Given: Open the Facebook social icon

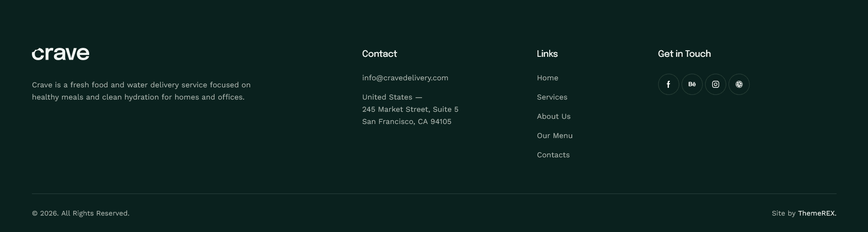Looking at the screenshot, I should 668,85.
